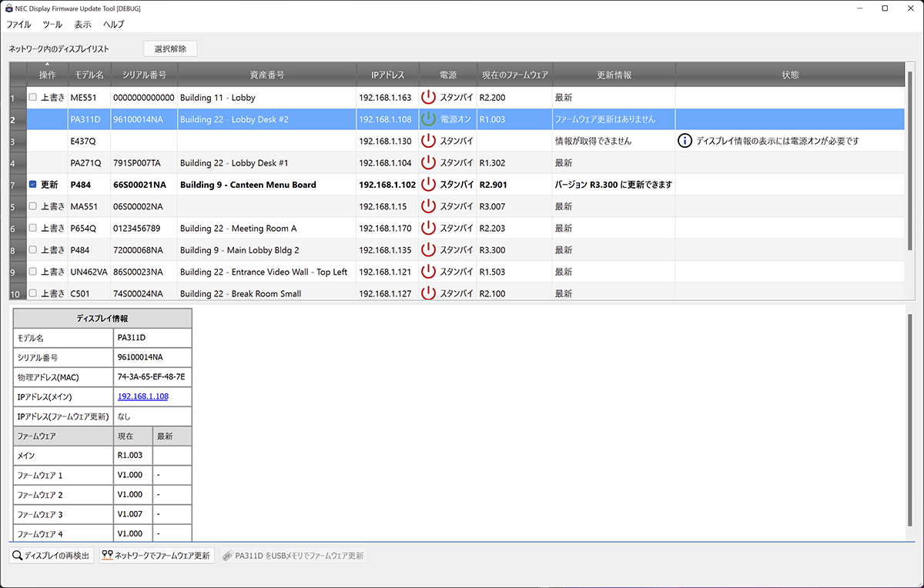Open the 192.168.1.108 IP address link
This screenshot has width=924, height=588.
[x=142, y=396]
